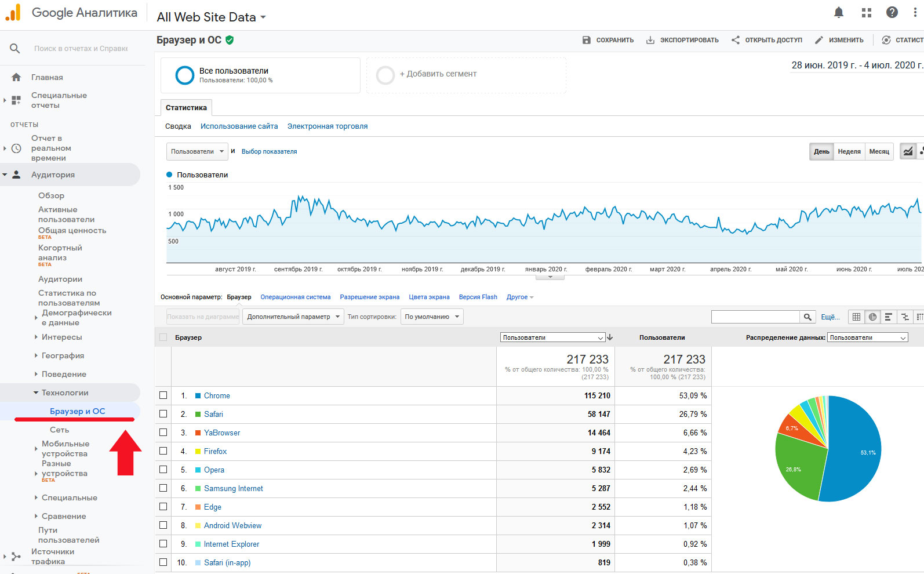Click the custom reports dashboard icon
The image size is (924, 574).
click(16, 100)
